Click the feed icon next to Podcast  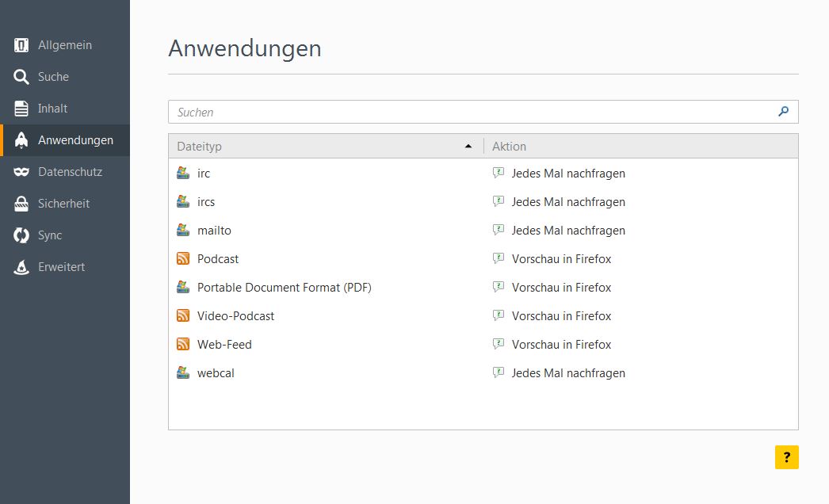point(183,259)
